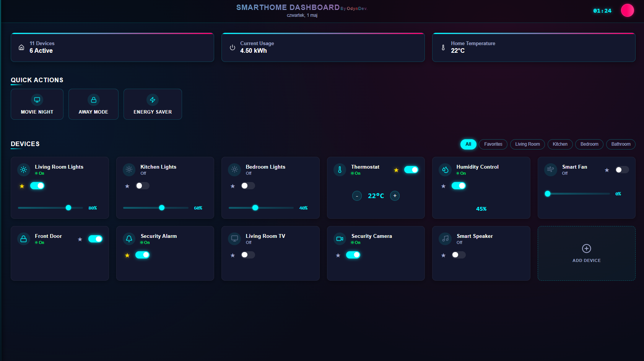
Task: Turn off the Living Room Lights toggle
Action: pyautogui.click(x=37, y=186)
